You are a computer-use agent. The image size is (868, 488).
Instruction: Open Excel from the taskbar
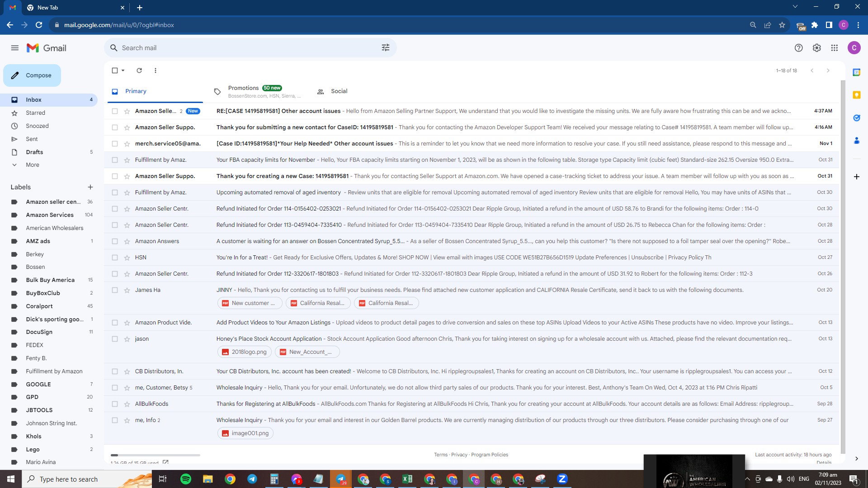[407, 479]
